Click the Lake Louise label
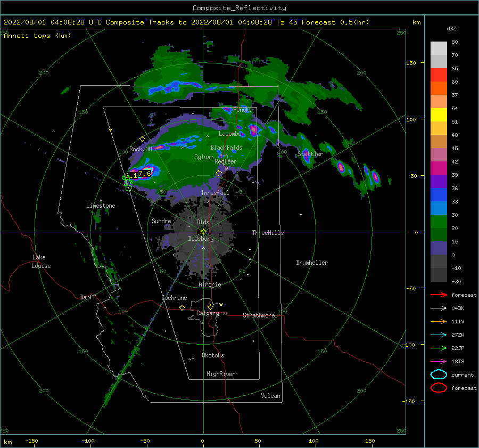Viewport: 479px width, 448px height. (41, 262)
